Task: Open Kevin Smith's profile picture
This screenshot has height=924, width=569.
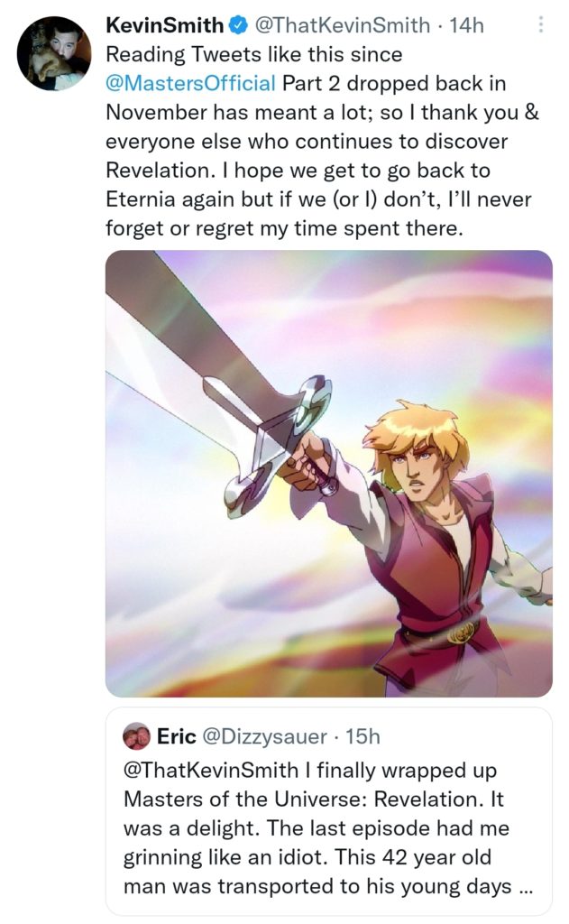Action: [53, 53]
